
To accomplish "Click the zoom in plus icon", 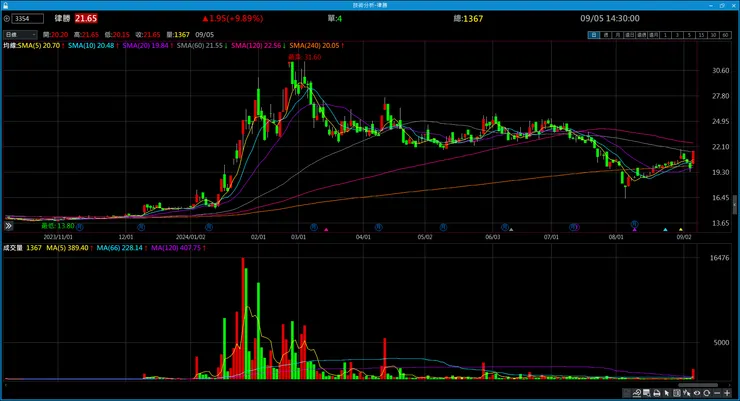I will (x=727, y=393).
